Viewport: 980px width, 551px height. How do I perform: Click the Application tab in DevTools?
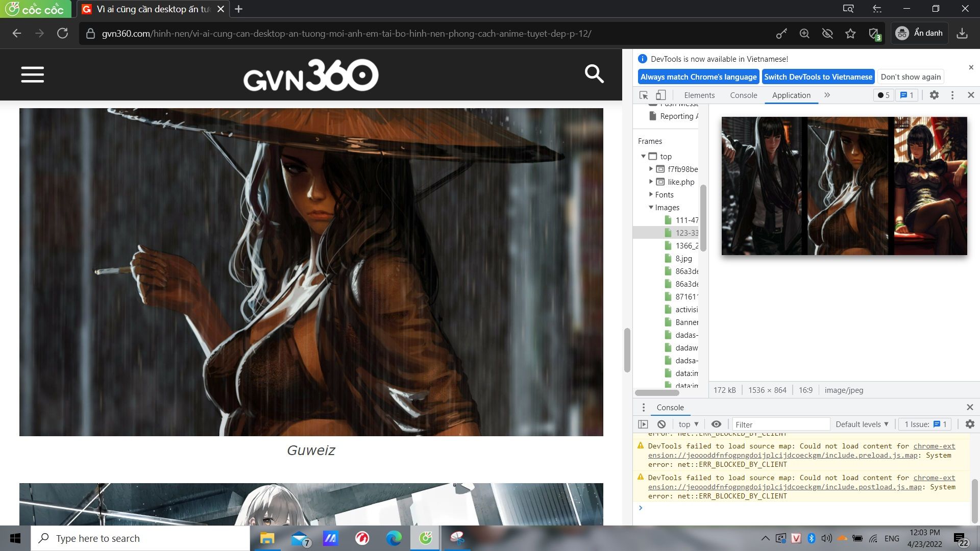(x=792, y=94)
